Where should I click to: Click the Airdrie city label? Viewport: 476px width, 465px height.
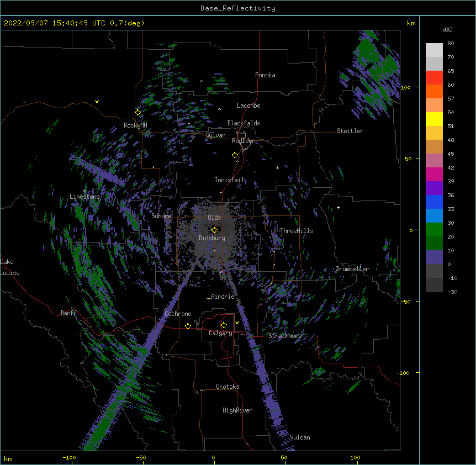click(223, 297)
